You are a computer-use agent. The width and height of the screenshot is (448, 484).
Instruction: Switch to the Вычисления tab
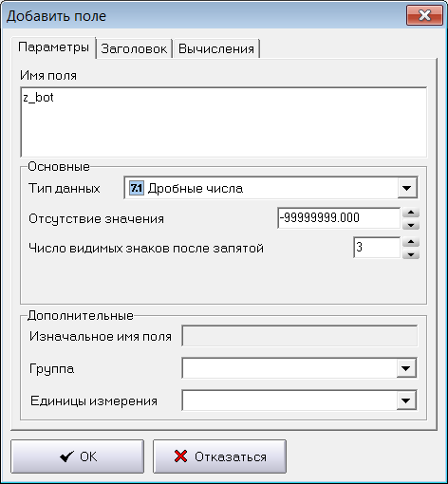pos(216,48)
